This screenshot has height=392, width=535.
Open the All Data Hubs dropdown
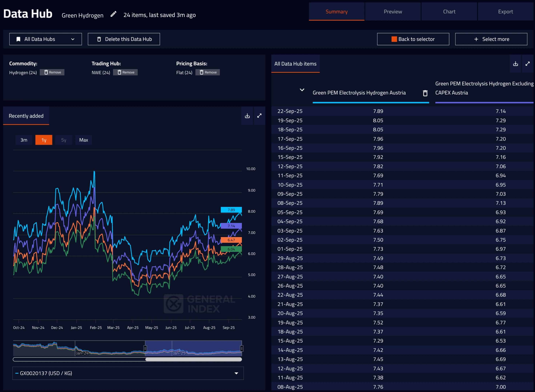coord(45,39)
